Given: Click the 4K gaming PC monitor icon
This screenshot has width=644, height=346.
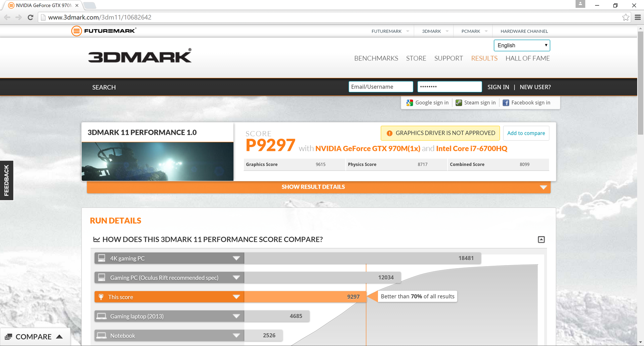Looking at the screenshot, I should [102, 258].
